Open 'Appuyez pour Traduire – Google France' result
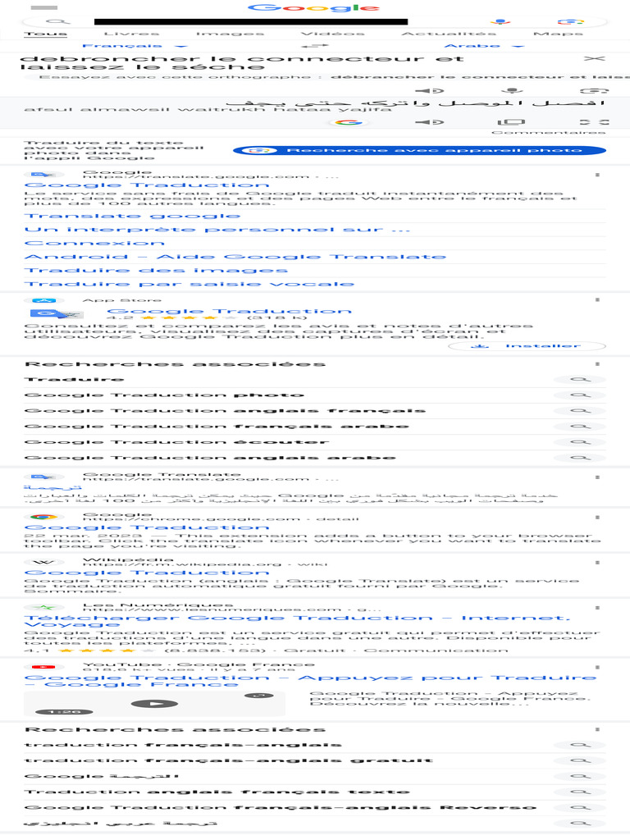 click(x=310, y=681)
